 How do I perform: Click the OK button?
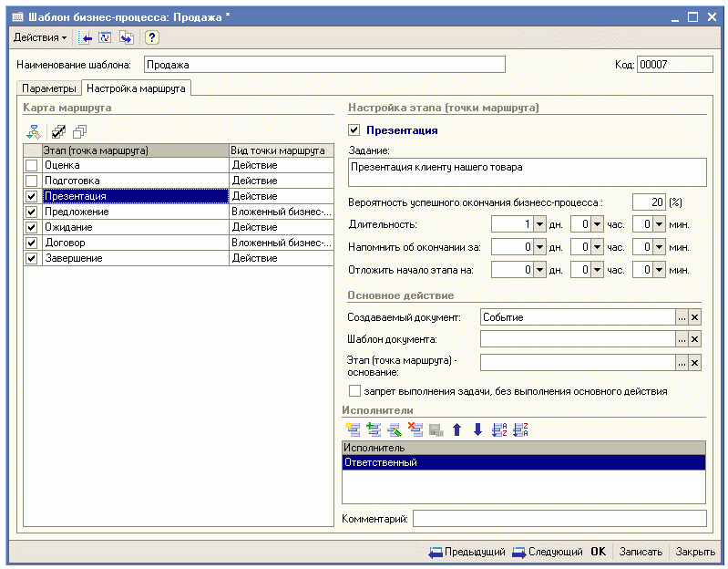point(598,552)
